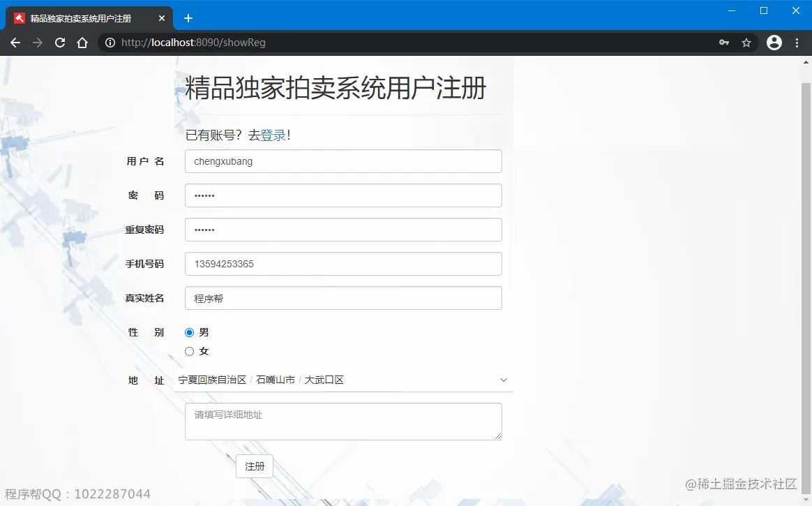This screenshot has width=812, height=506.
Task: Click the 重复密码 label text
Action: [144, 230]
